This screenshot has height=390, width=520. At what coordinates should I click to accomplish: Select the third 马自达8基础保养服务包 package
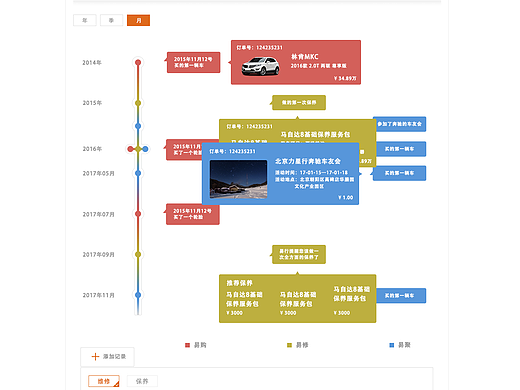pyautogui.click(x=351, y=300)
